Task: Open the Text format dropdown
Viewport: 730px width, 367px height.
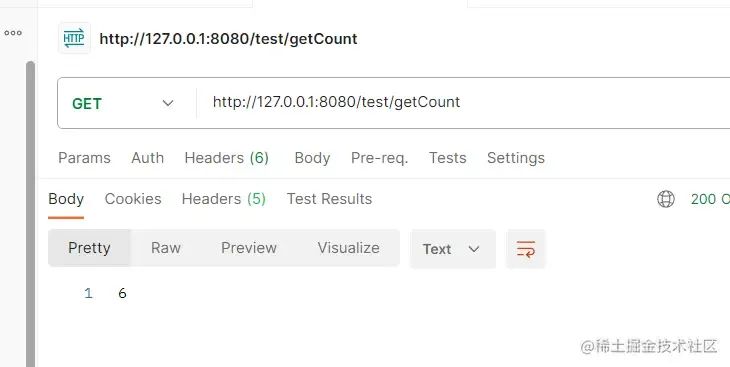Action: 453,249
